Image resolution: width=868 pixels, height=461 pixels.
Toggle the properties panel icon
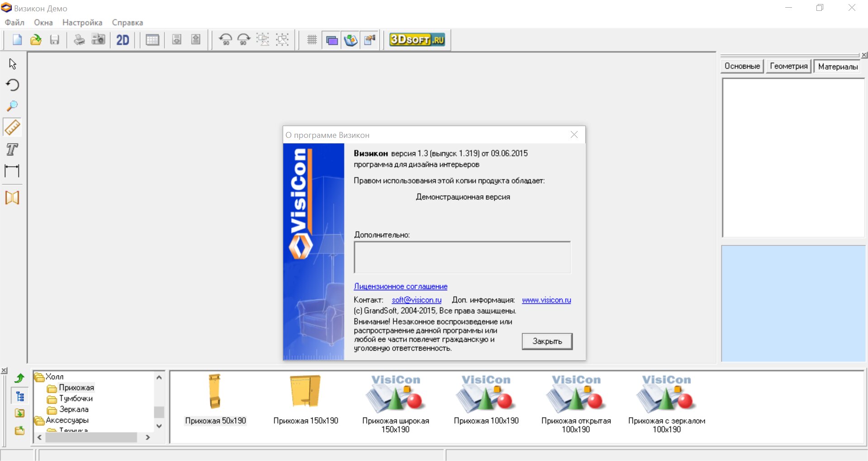pos(370,40)
